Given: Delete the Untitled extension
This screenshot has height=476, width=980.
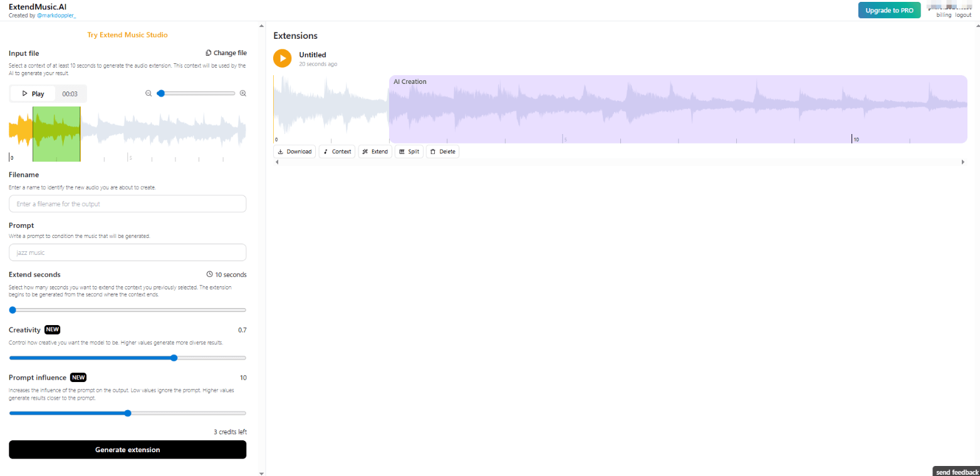Looking at the screenshot, I should click(x=442, y=152).
